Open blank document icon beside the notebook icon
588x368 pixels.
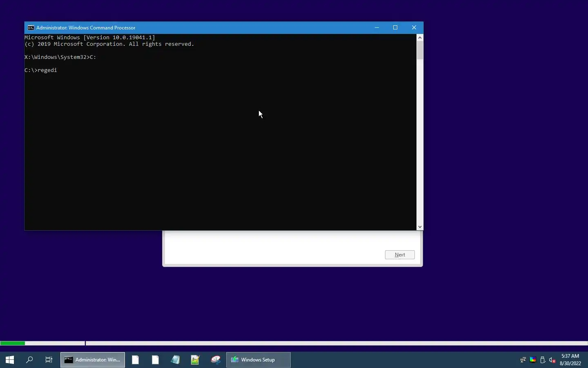point(156,360)
